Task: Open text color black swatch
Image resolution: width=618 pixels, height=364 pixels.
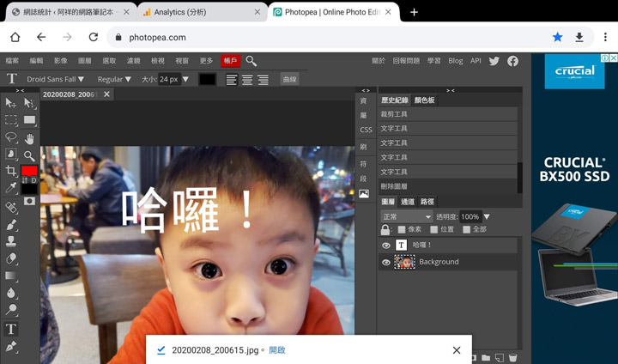Action: [208, 79]
